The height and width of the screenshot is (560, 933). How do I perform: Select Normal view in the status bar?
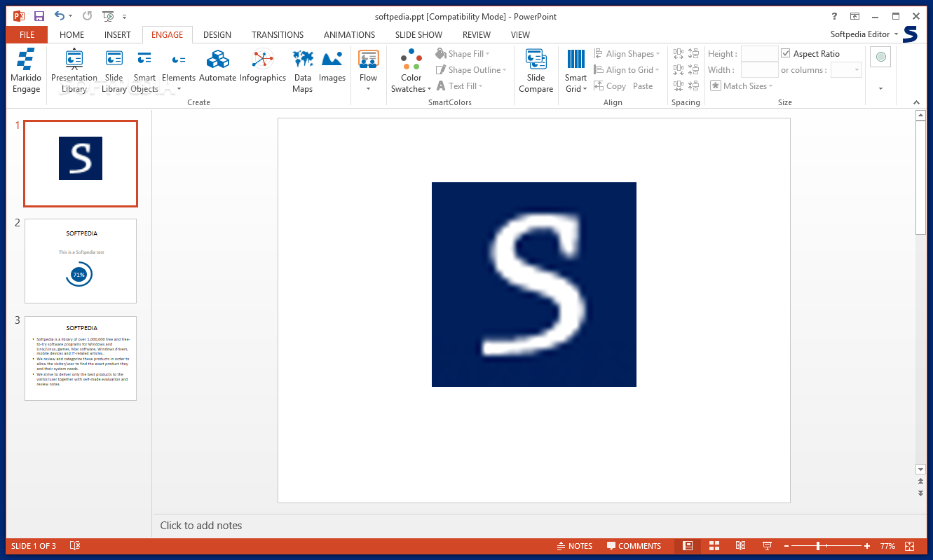[688, 546]
